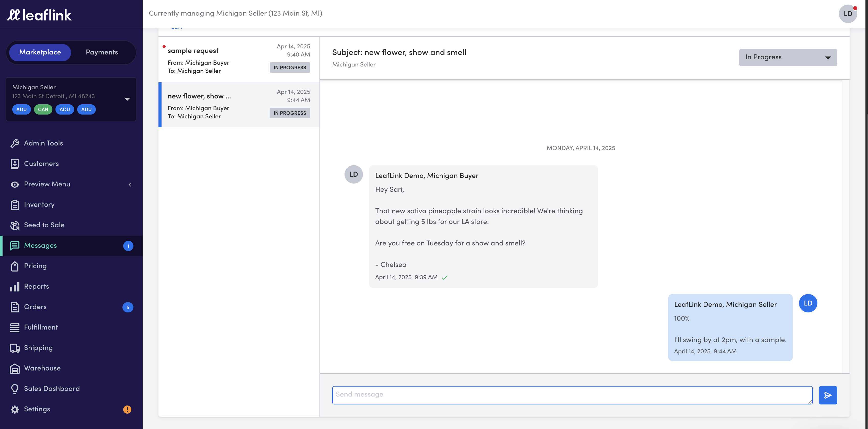Image resolution: width=868 pixels, height=429 pixels.
Task: Click the Messages unread count badge
Action: point(128,246)
